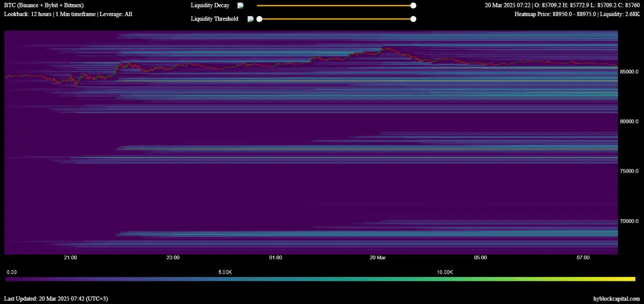The height and width of the screenshot is (304, 644).
Task: Click the 85000.0 price axis label
Action: point(629,71)
